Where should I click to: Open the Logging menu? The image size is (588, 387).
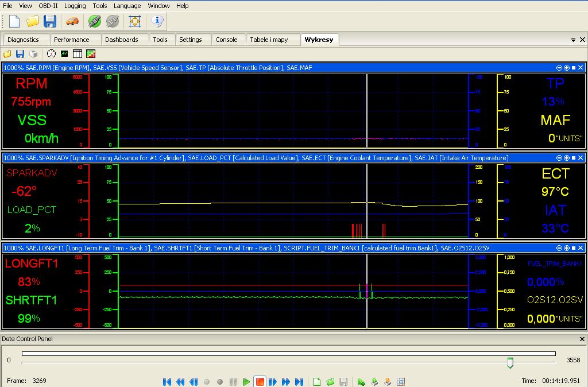[75, 6]
